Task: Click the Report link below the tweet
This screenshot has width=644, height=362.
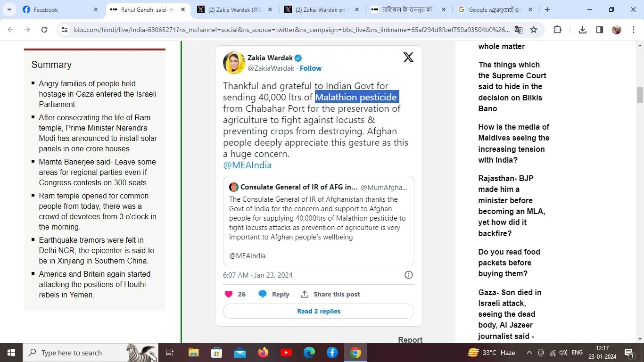Action: [x=410, y=340]
